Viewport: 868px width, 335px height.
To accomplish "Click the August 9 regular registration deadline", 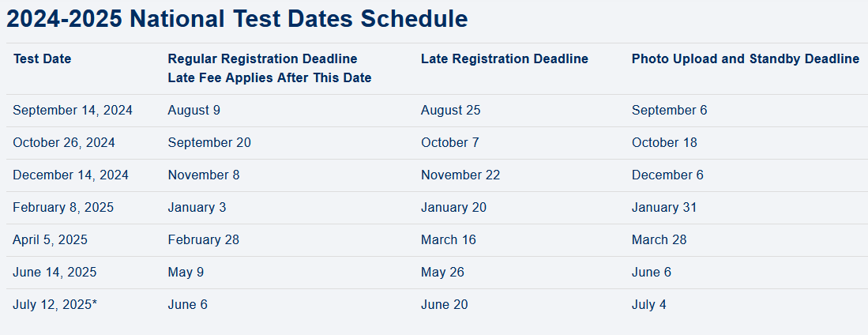I will click(194, 111).
